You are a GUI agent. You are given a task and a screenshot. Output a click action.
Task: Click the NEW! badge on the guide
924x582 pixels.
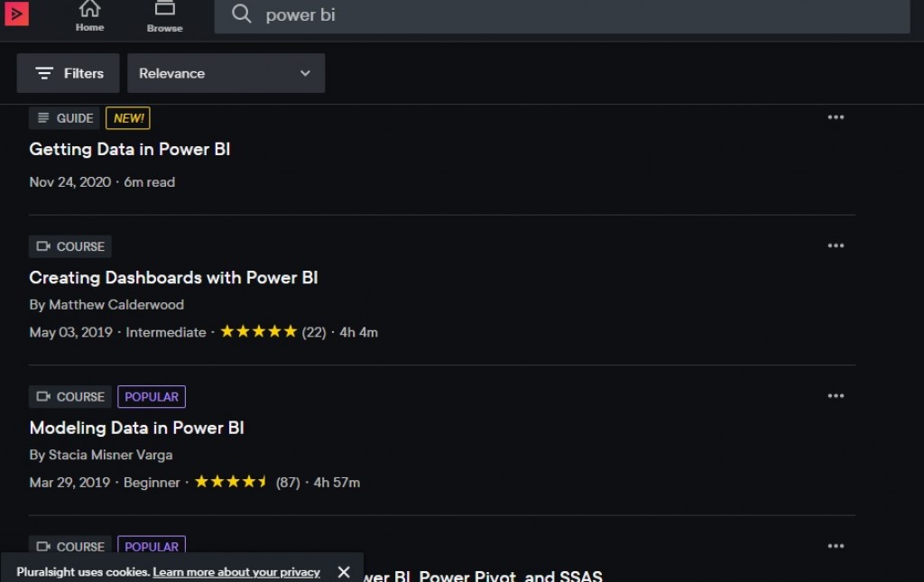128,118
